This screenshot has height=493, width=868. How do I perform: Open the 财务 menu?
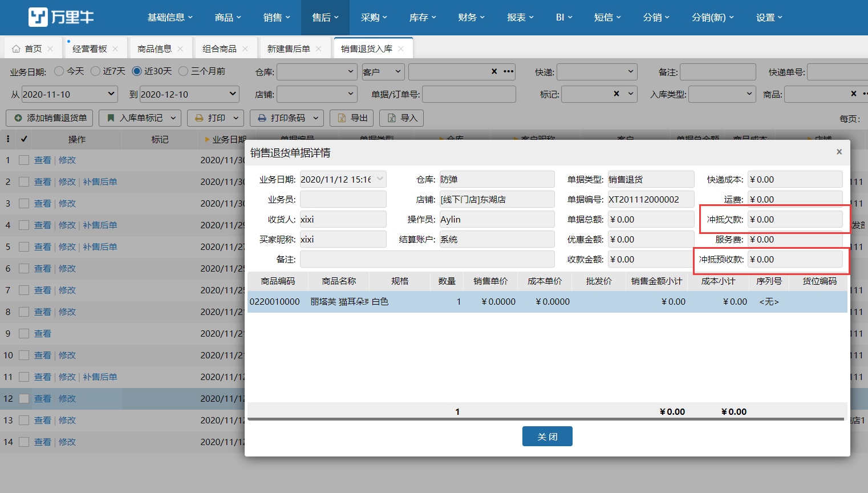471,18
